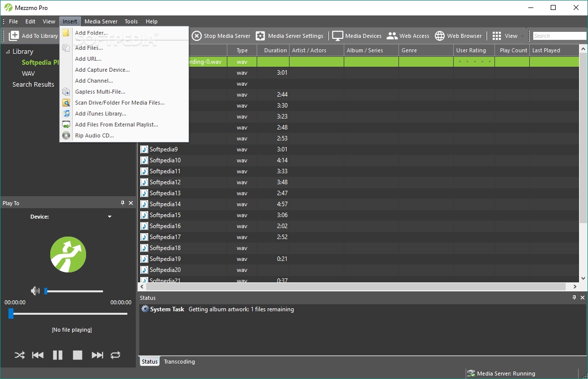Open the Device dropdown in Play To
Viewport: 588px width, 379px height.
click(x=109, y=217)
